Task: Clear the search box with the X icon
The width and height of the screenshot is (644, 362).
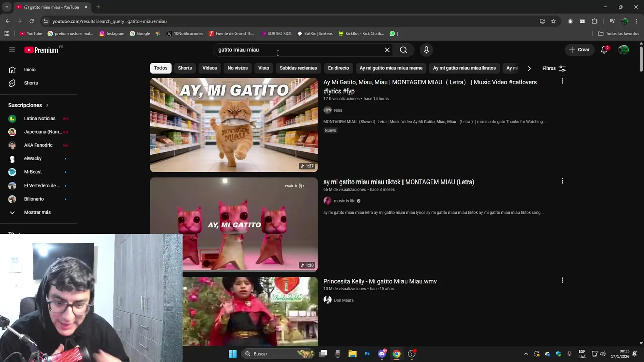Action: (387, 50)
